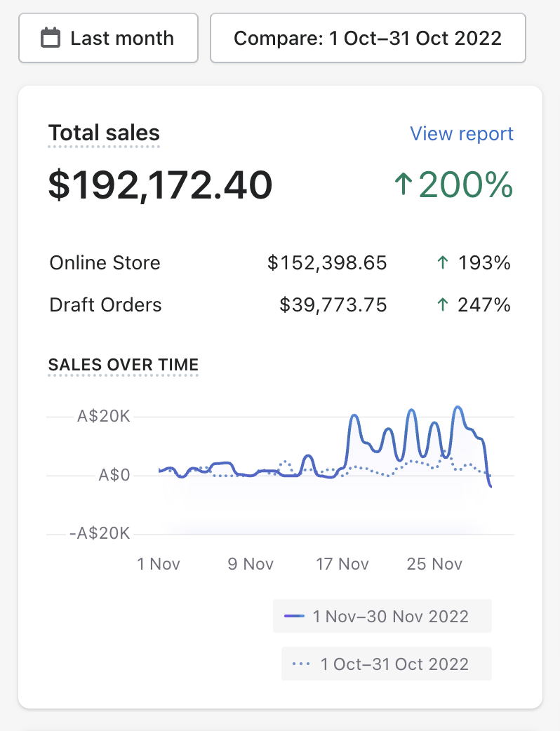Click the dotted line swatch in the legend
The width and height of the screenshot is (560, 731).
point(301,664)
